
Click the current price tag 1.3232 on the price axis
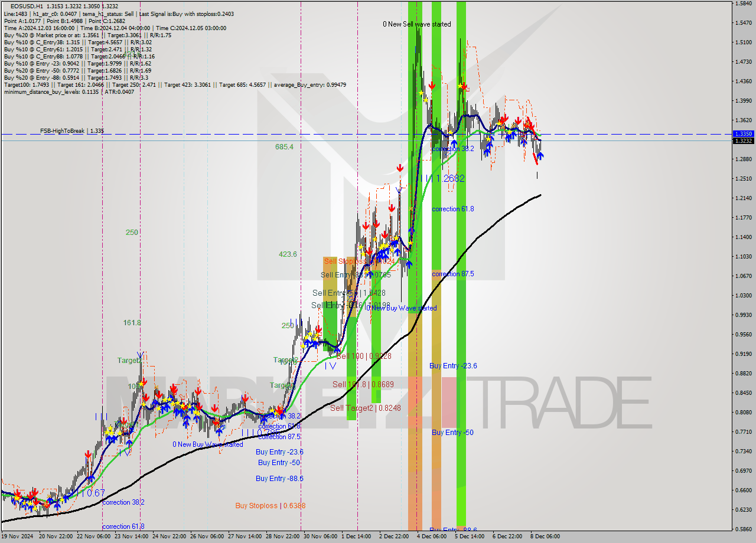pos(742,140)
